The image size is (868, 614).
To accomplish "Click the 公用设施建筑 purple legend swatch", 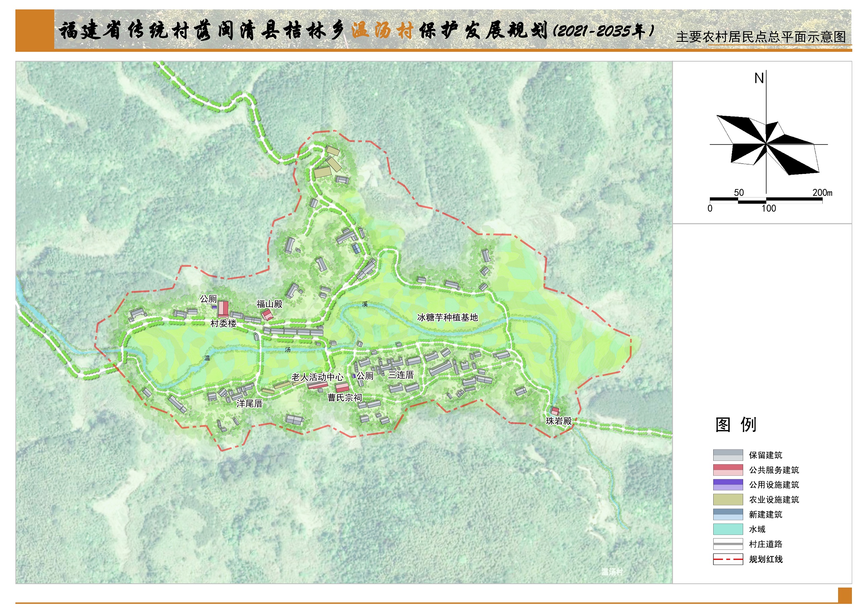I will [728, 485].
